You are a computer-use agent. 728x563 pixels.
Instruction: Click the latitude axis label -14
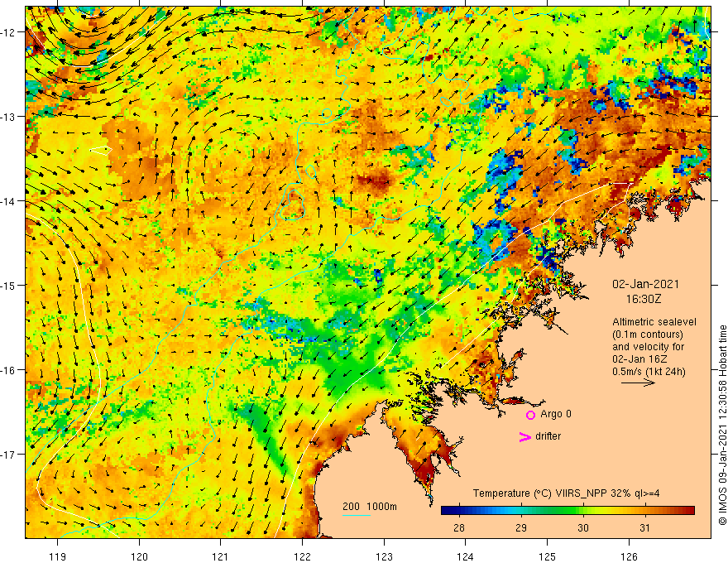click(9, 201)
